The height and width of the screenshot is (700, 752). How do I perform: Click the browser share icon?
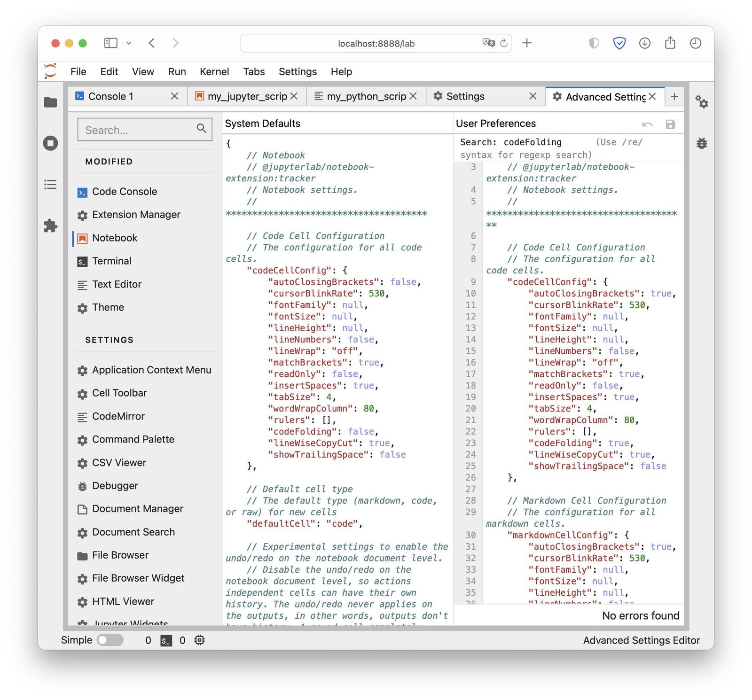click(x=670, y=43)
